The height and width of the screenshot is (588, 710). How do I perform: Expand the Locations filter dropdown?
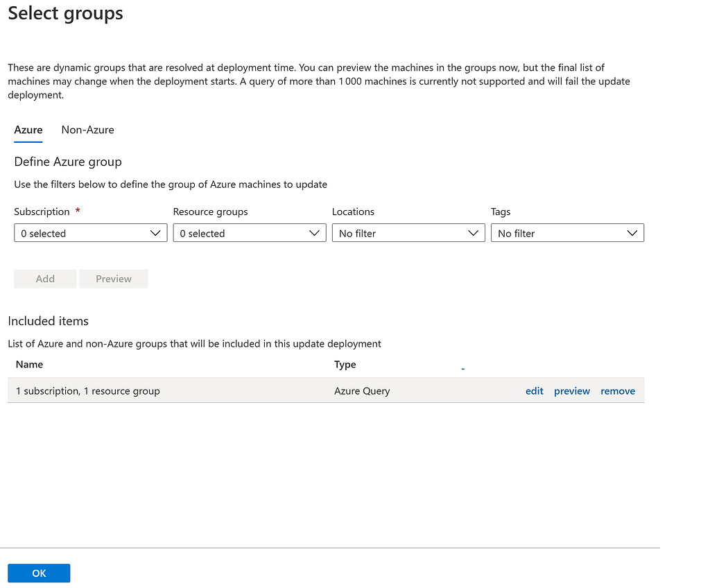point(408,234)
